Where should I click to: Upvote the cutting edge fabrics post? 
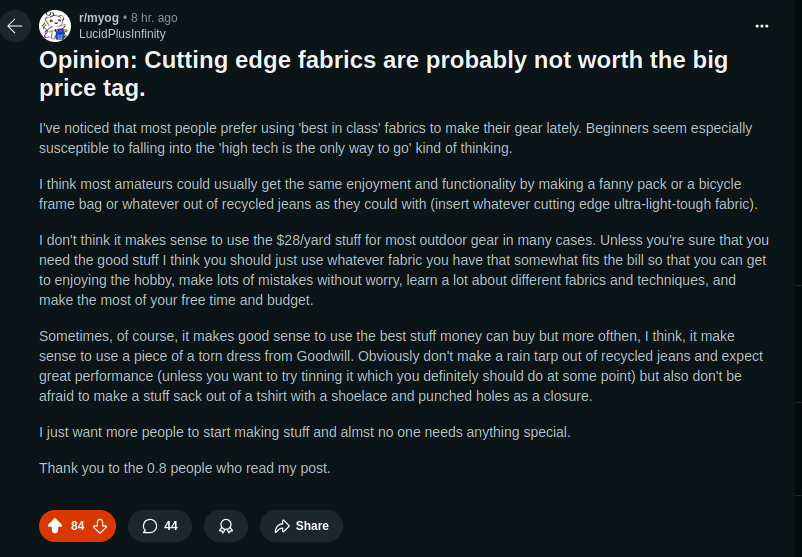[54, 526]
